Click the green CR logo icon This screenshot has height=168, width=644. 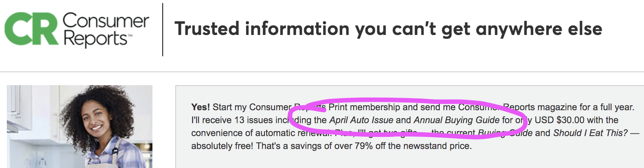coord(32,29)
